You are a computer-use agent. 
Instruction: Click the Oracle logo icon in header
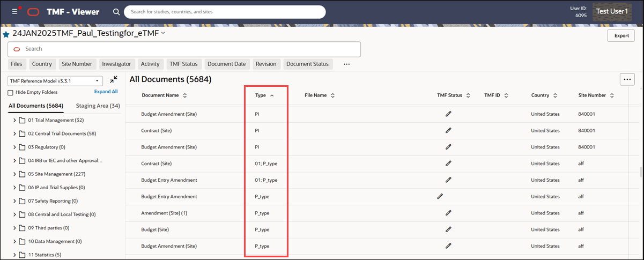tap(34, 11)
